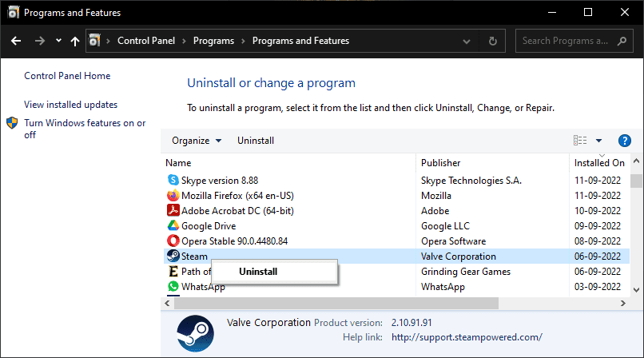
Task: Select Programs and Features breadcrumb segment
Action: (x=300, y=41)
